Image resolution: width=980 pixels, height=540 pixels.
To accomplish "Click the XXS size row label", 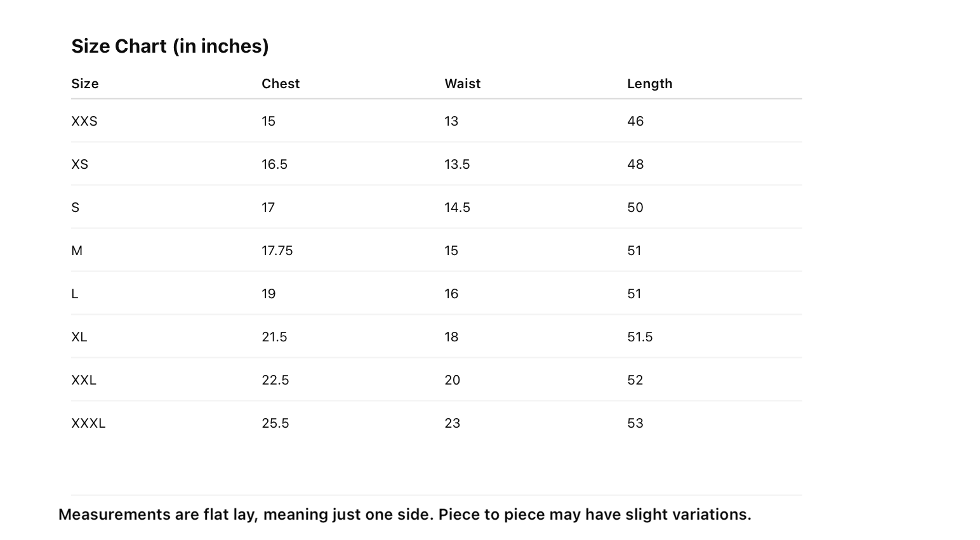I will [84, 121].
